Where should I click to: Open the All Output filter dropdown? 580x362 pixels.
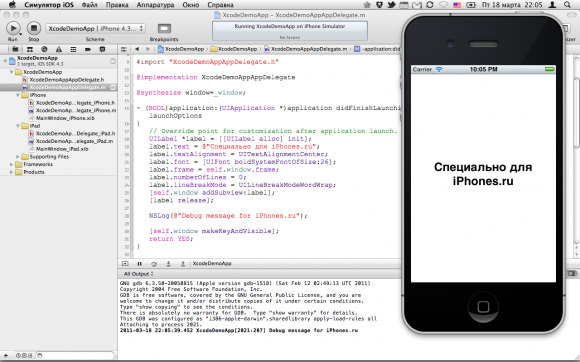tap(138, 274)
